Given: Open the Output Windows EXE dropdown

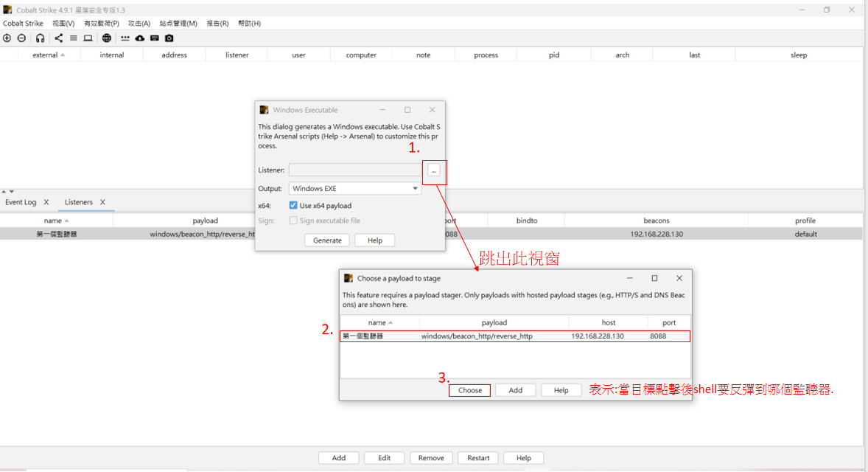Looking at the screenshot, I should pyautogui.click(x=355, y=188).
